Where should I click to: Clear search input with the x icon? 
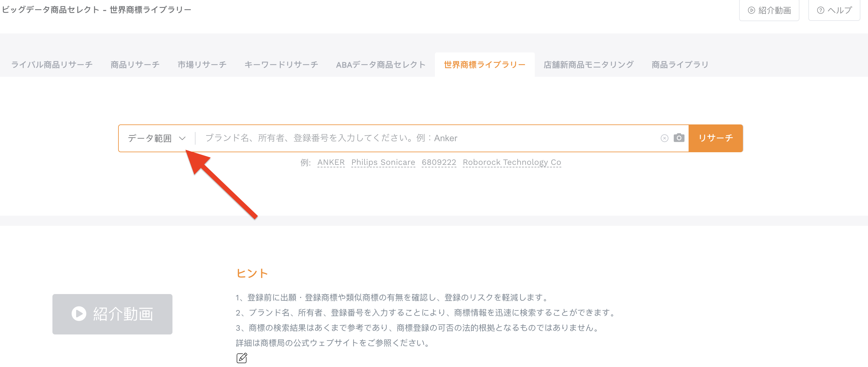(x=664, y=139)
